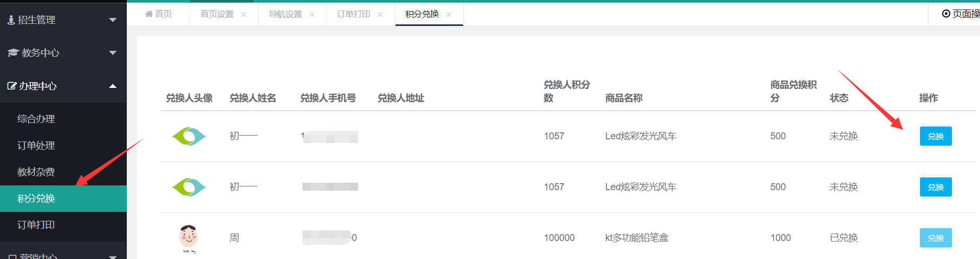Click the 教务中心 graduation cap icon
The width and height of the screenshot is (980, 259).
click(x=13, y=53)
